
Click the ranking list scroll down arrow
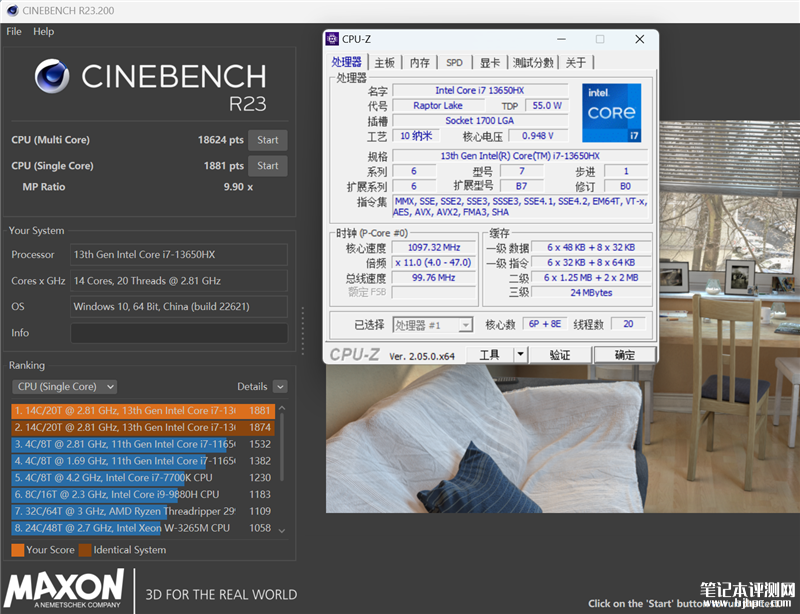pyautogui.click(x=282, y=531)
